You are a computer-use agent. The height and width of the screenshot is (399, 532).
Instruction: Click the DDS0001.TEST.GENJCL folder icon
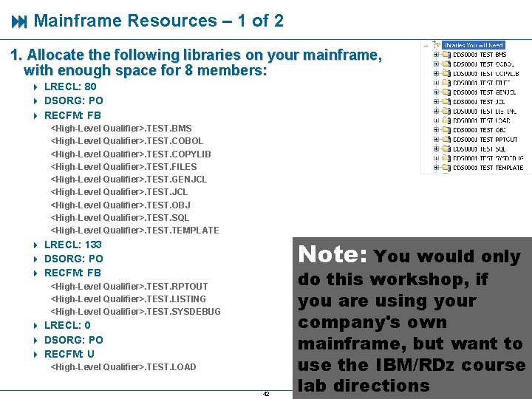[447, 92]
